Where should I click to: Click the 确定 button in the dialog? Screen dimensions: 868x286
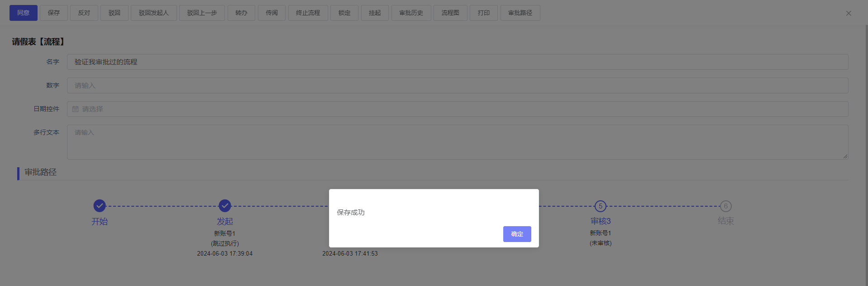pyautogui.click(x=517, y=234)
